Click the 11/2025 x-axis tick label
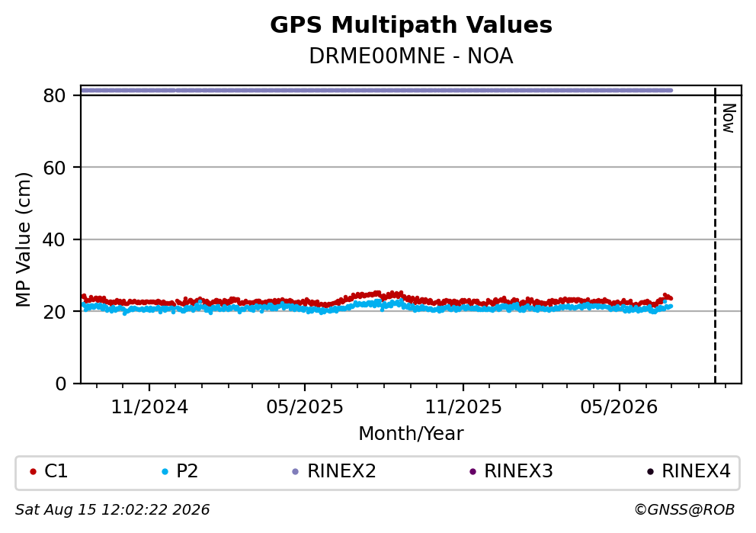 pos(463,407)
